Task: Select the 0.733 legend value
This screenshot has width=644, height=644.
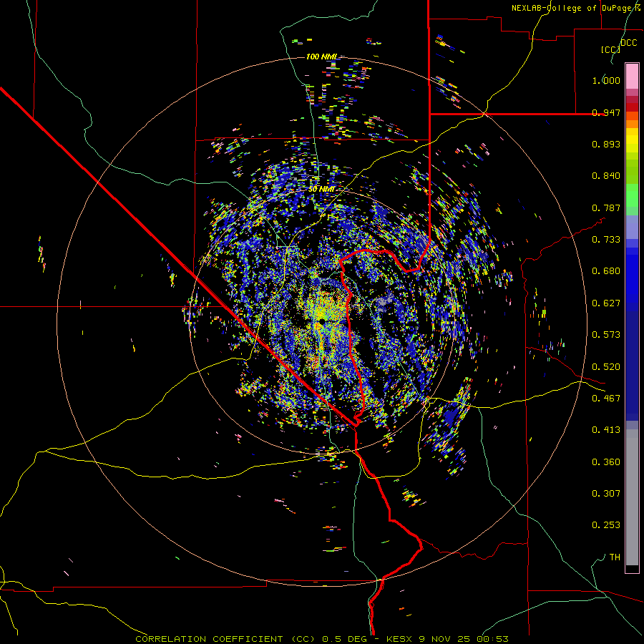Action: 606,240
